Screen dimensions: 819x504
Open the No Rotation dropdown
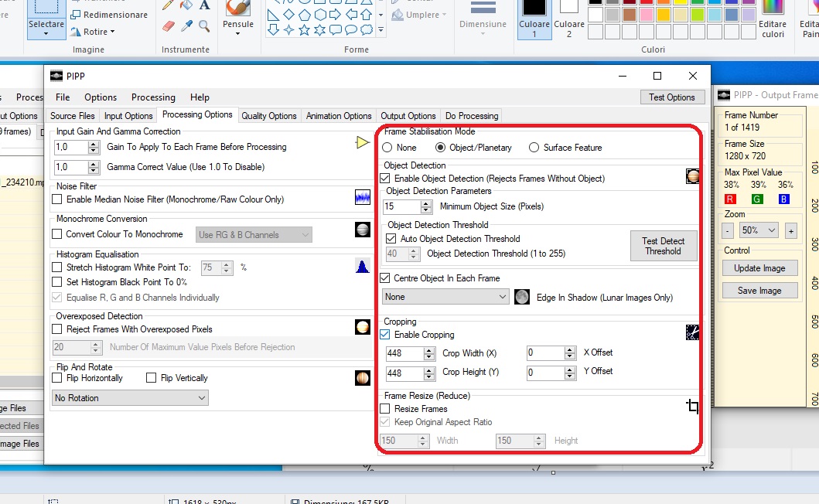coord(129,398)
